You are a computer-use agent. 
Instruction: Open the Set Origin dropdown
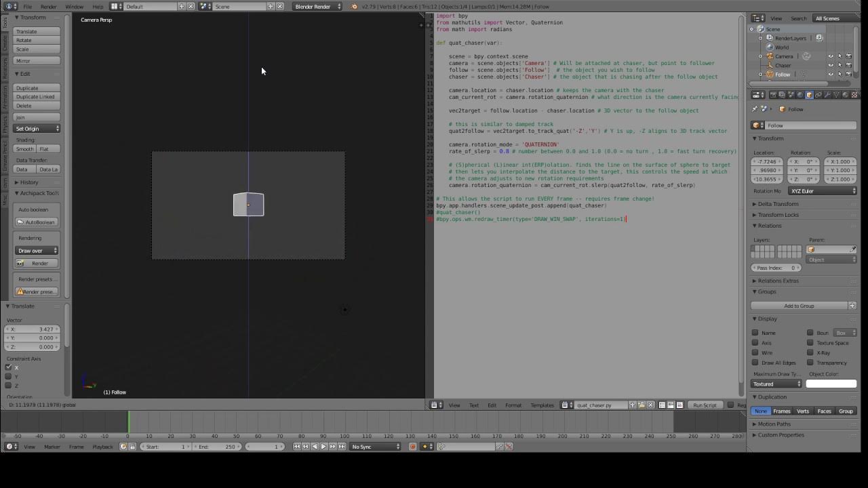[37, 129]
